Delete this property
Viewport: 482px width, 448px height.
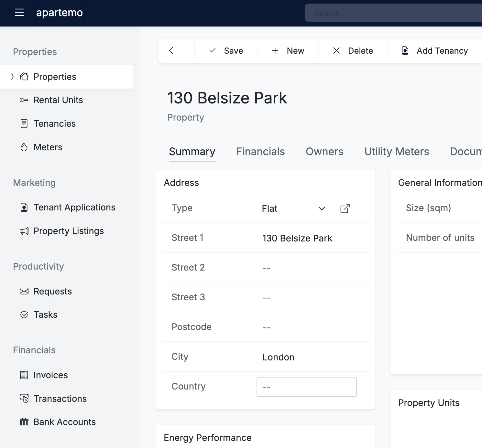(353, 51)
